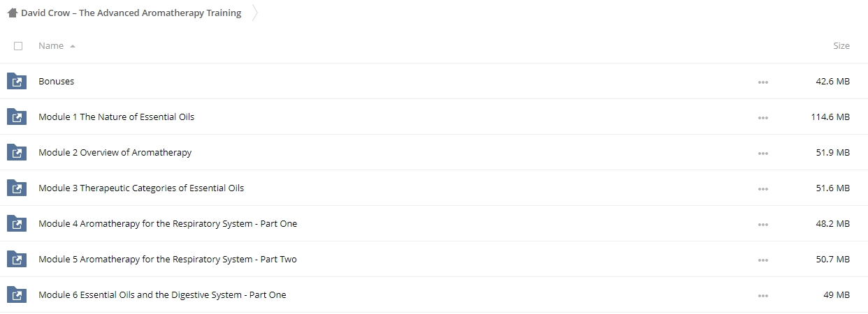Image resolution: width=868 pixels, height=314 pixels.
Task: Click the breadcrumb chevron separator
Action: [254, 13]
